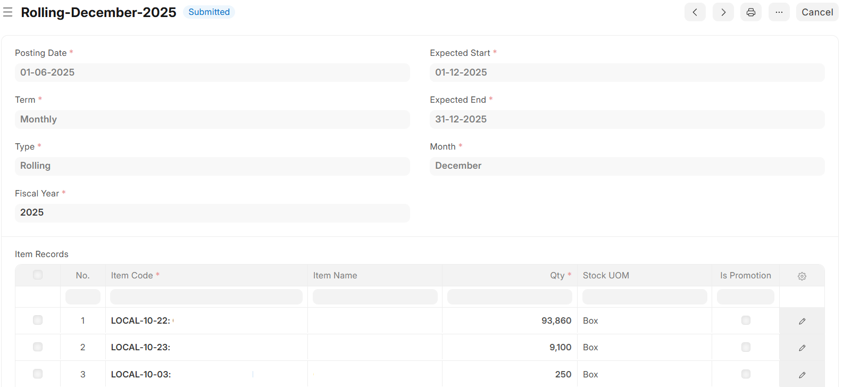Click the Month field showing December
Screen dimensions: 868x387
click(627, 166)
